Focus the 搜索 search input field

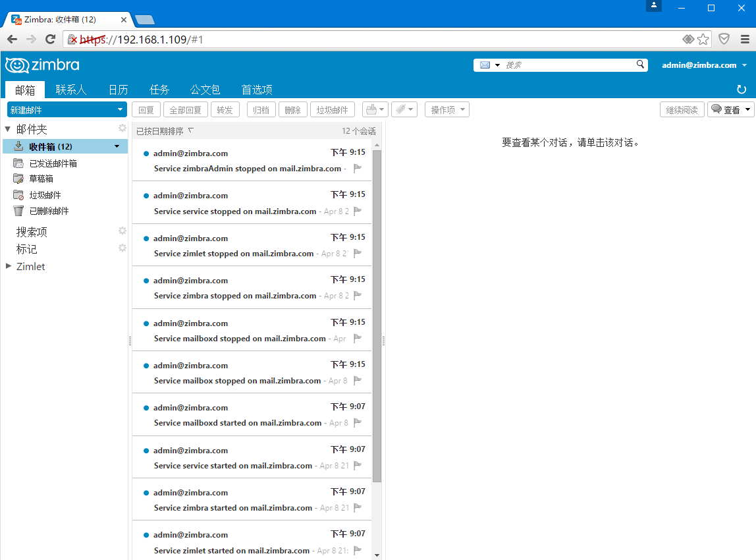pyautogui.click(x=569, y=65)
